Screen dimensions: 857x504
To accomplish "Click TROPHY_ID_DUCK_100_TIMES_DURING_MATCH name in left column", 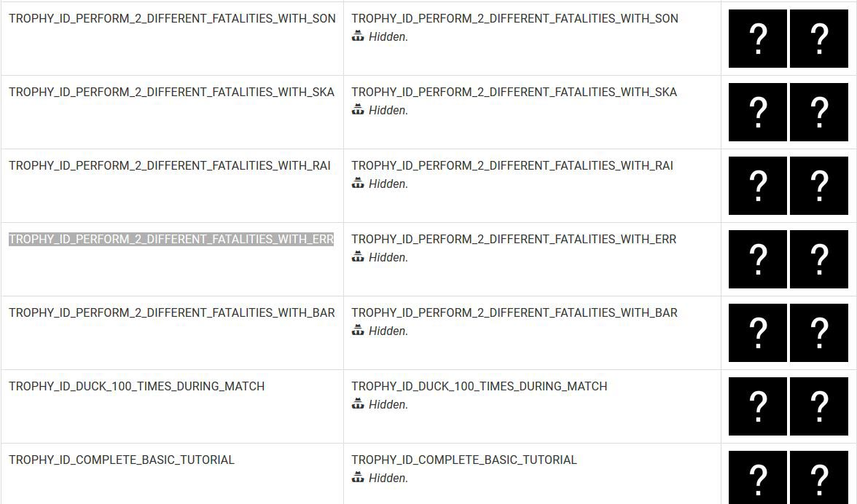I will 137,387.
